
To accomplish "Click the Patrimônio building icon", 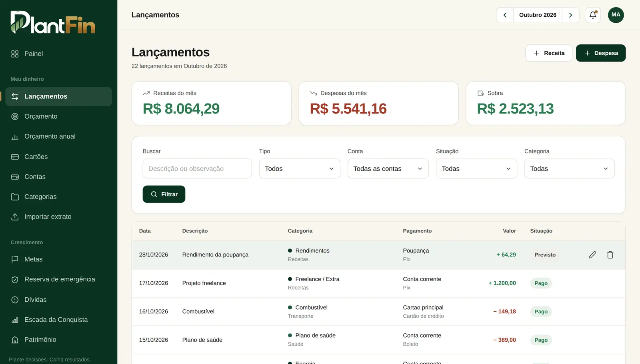I will coord(15,340).
